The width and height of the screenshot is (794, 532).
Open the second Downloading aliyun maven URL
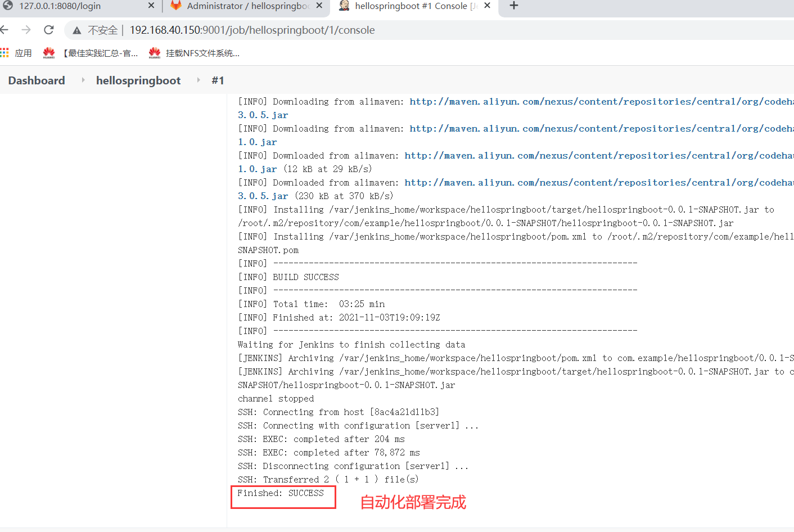[x=602, y=129]
